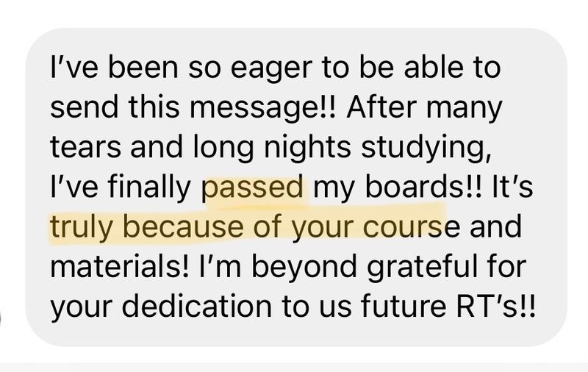This screenshot has height=372, width=588.
Task: Click the highlighted word "passed"
Action: [x=253, y=187]
